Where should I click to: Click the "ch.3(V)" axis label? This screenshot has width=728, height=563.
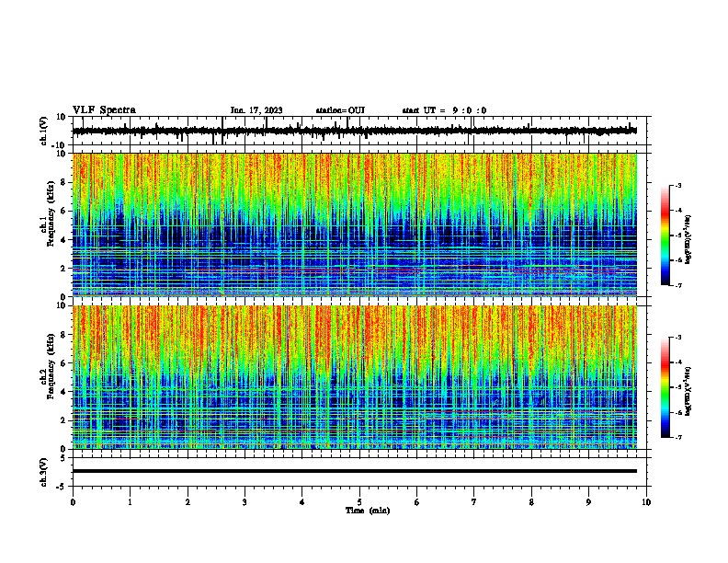44,472
